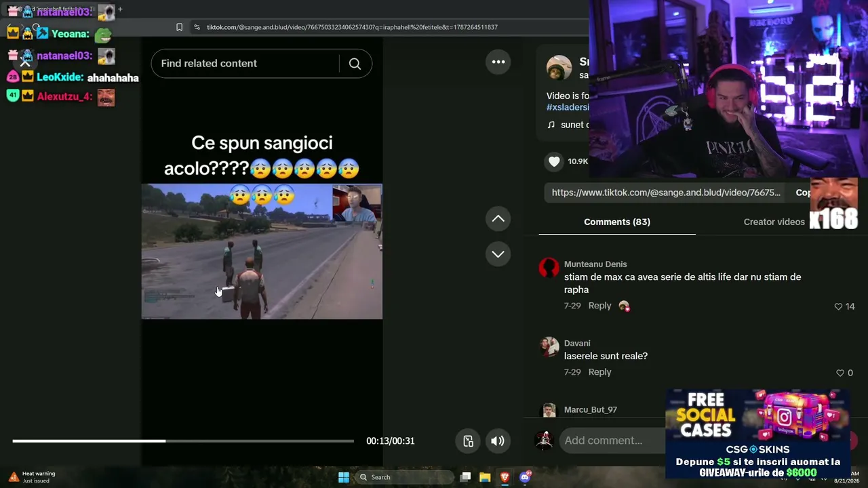The height and width of the screenshot is (488, 868).
Task: Like the video with the heart icon
Action: tap(554, 161)
